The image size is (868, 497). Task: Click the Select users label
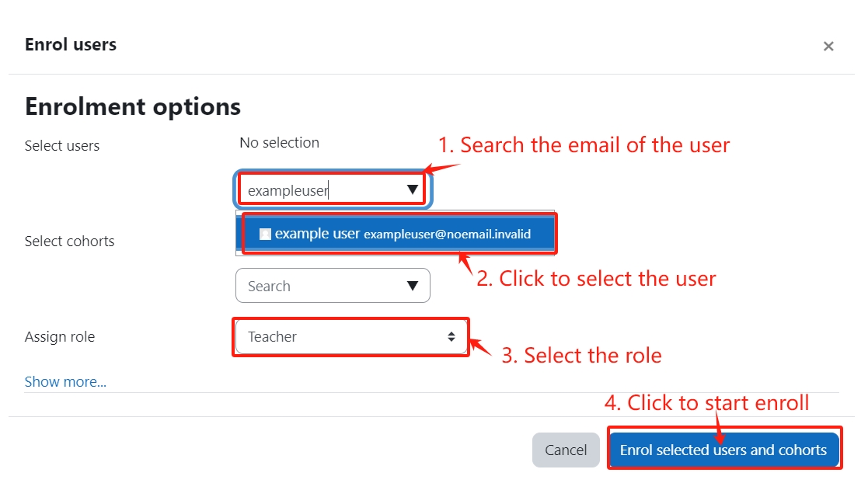click(x=61, y=145)
